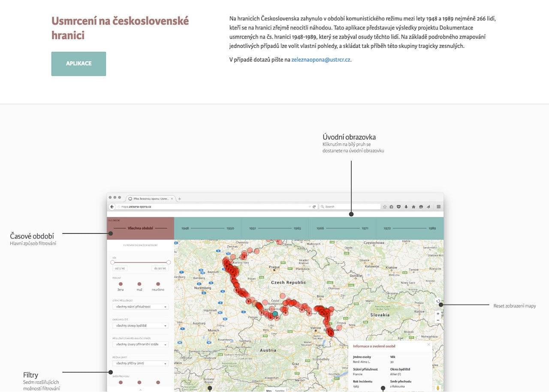Click the name 'René-Aime L.' in the panel
Image resolution: width=549 pixels, height=392 pixels.
point(362,362)
